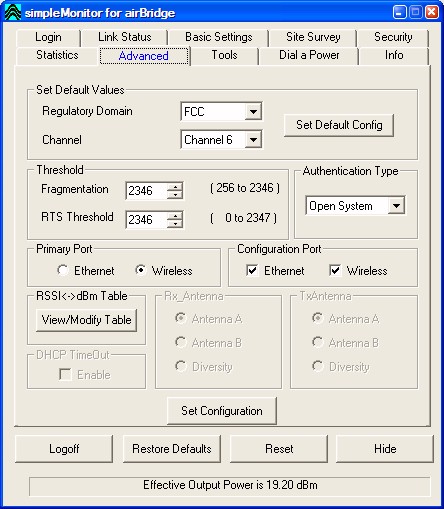Click the '( 256 to 2346 )' range text
The width and height of the screenshot is (444, 509).
tap(245, 188)
